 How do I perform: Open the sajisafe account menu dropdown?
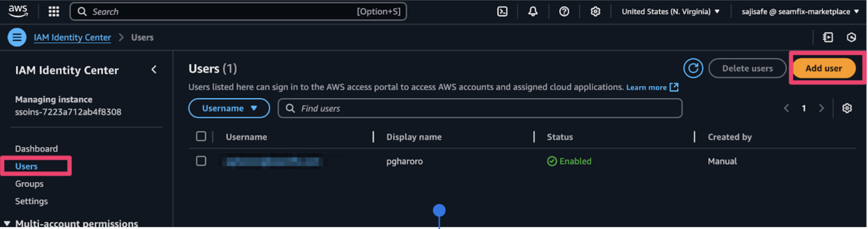(x=800, y=11)
